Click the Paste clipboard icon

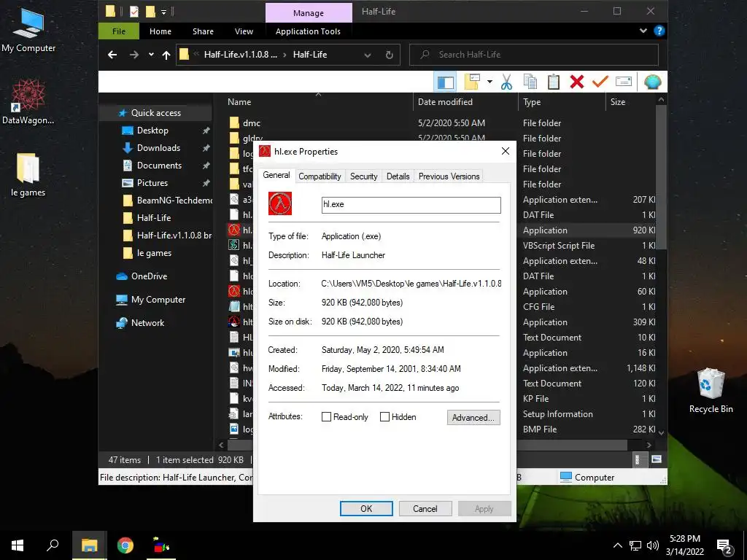553,82
